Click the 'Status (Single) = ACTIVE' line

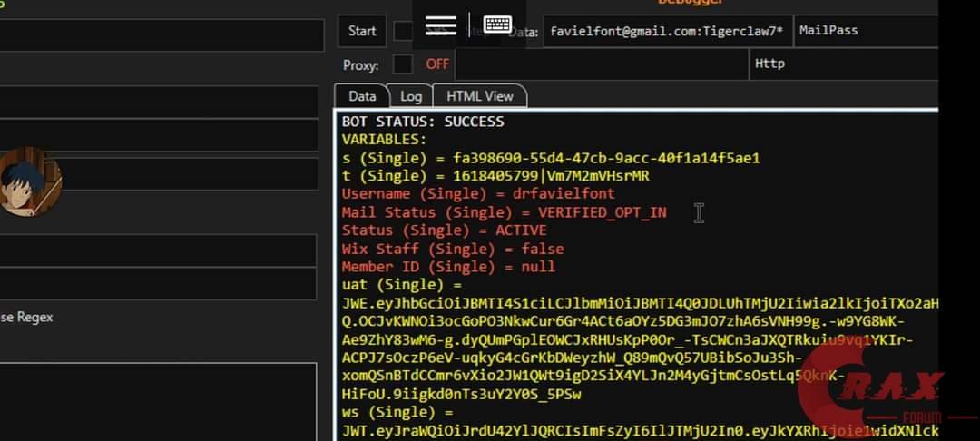[x=444, y=230]
